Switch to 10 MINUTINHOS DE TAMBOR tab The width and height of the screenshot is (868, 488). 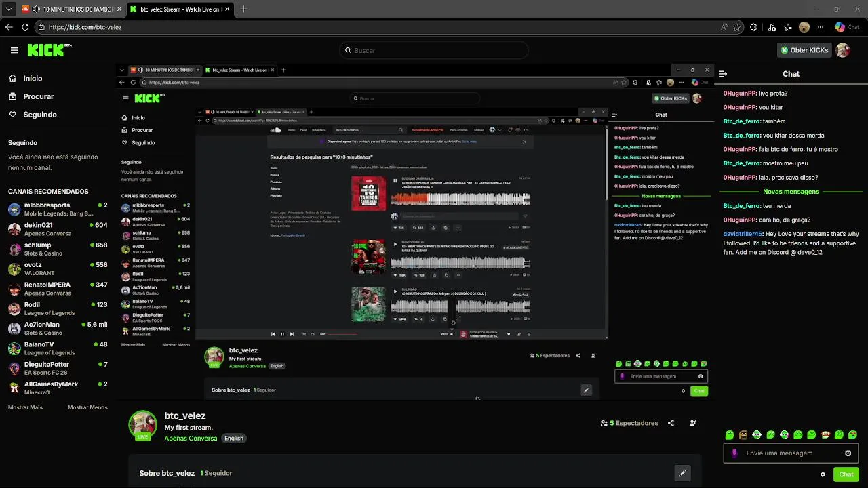[72, 9]
